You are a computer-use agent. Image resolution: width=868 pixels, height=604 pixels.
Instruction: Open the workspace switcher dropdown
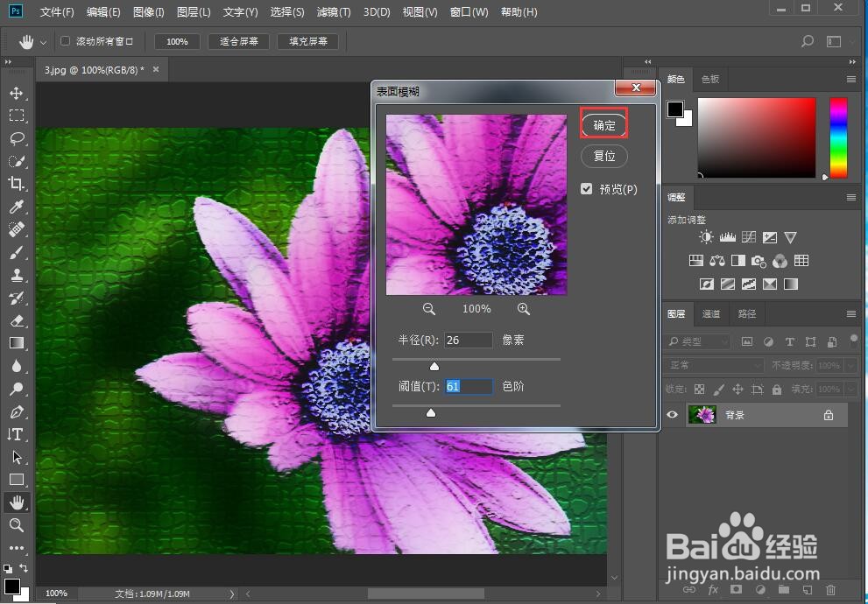[834, 41]
